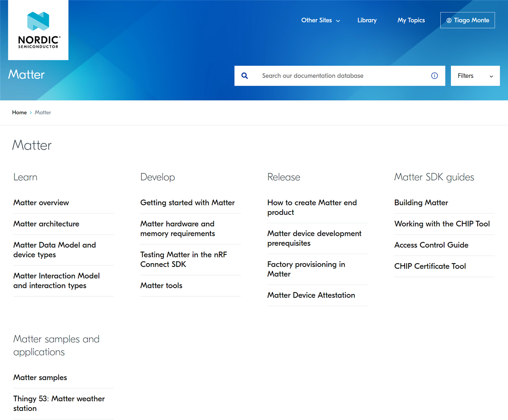This screenshot has width=508, height=420.
Task: Click the Matter breadcrumb item
Action: (43, 113)
